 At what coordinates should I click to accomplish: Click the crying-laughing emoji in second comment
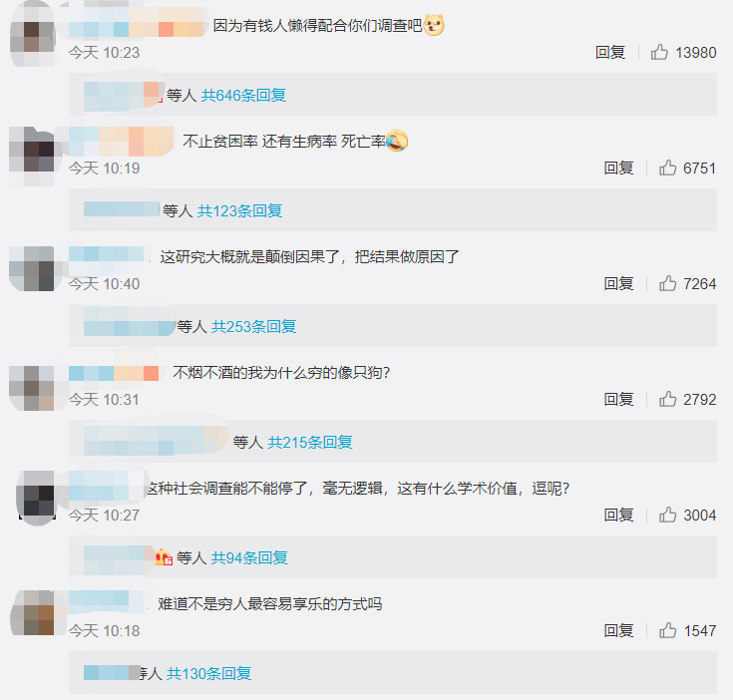[x=397, y=141]
